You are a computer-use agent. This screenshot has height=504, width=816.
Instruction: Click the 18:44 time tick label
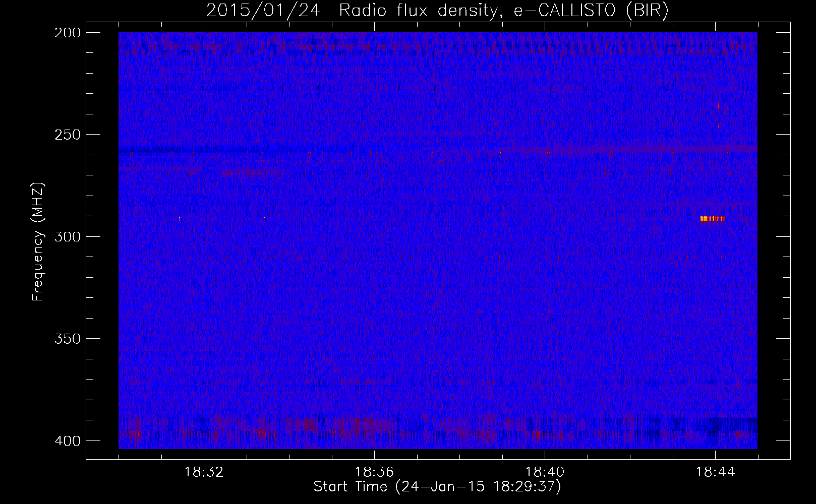tap(715, 472)
